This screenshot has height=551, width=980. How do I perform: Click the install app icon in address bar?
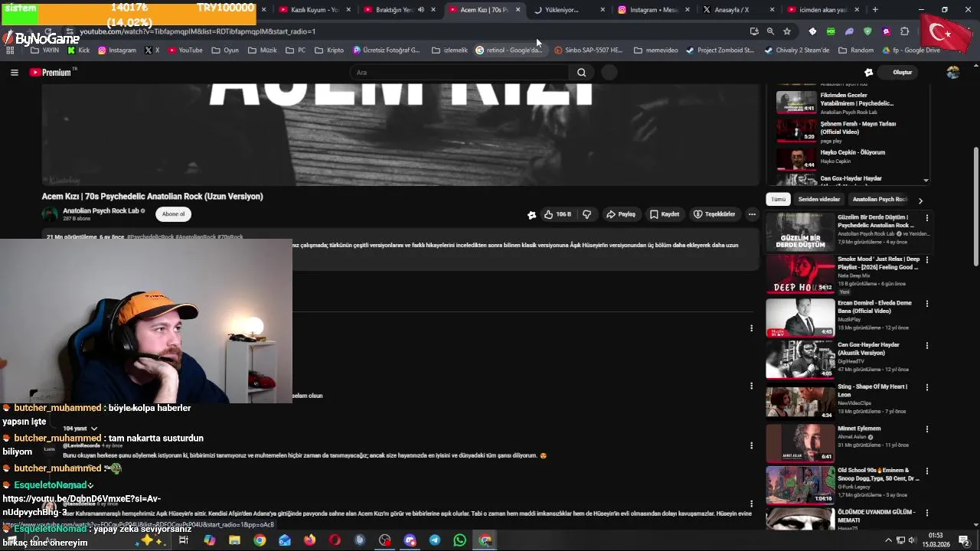754,31
